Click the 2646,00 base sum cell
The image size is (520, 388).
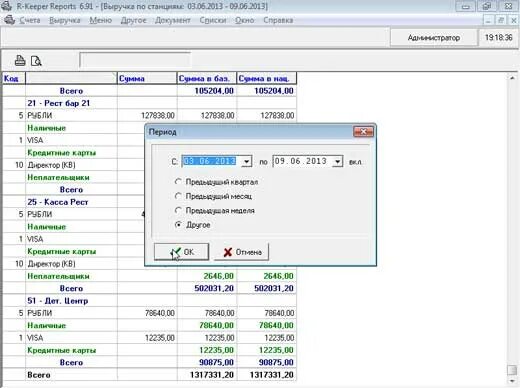[x=207, y=276]
